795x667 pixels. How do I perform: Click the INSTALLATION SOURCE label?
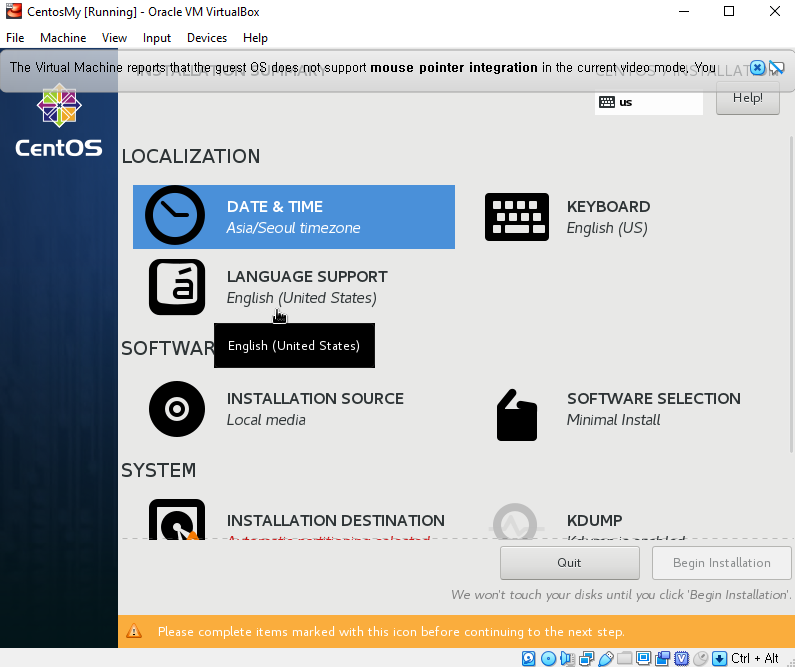pos(315,399)
